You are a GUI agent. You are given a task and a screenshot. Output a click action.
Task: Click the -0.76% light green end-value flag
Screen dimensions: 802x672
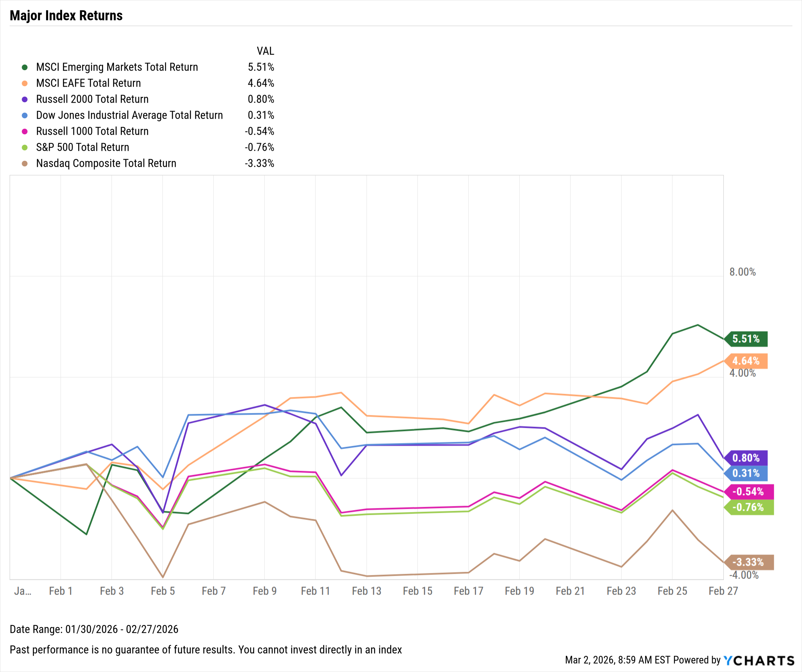click(749, 508)
